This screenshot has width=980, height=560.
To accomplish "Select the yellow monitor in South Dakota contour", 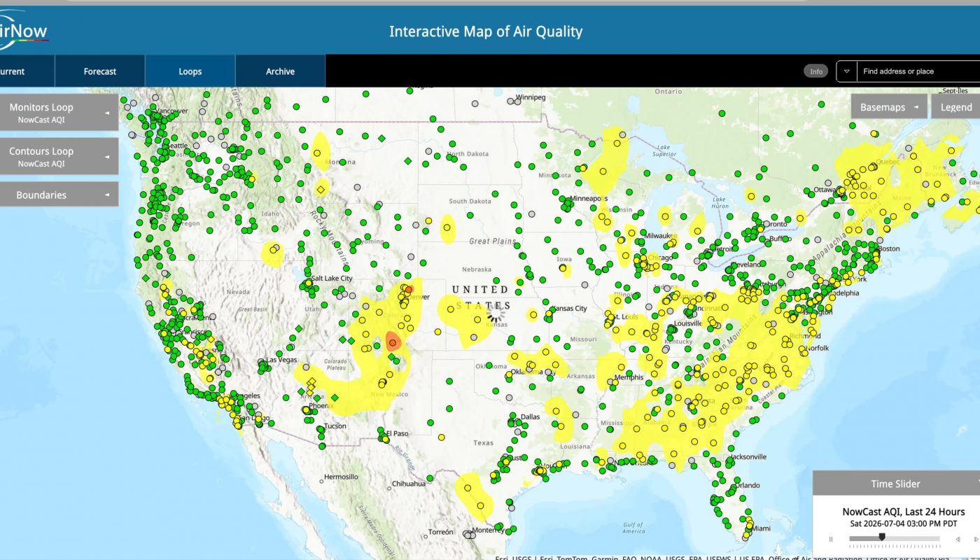I will [447, 227].
